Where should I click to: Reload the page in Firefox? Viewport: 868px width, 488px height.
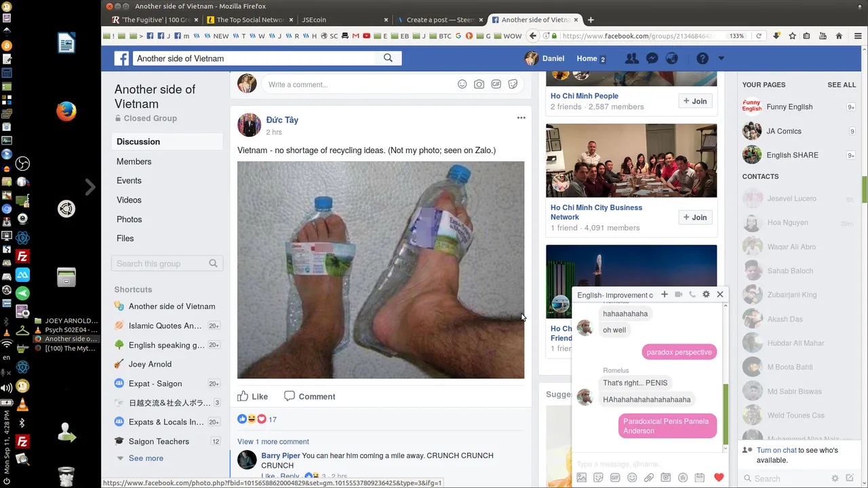(x=758, y=36)
